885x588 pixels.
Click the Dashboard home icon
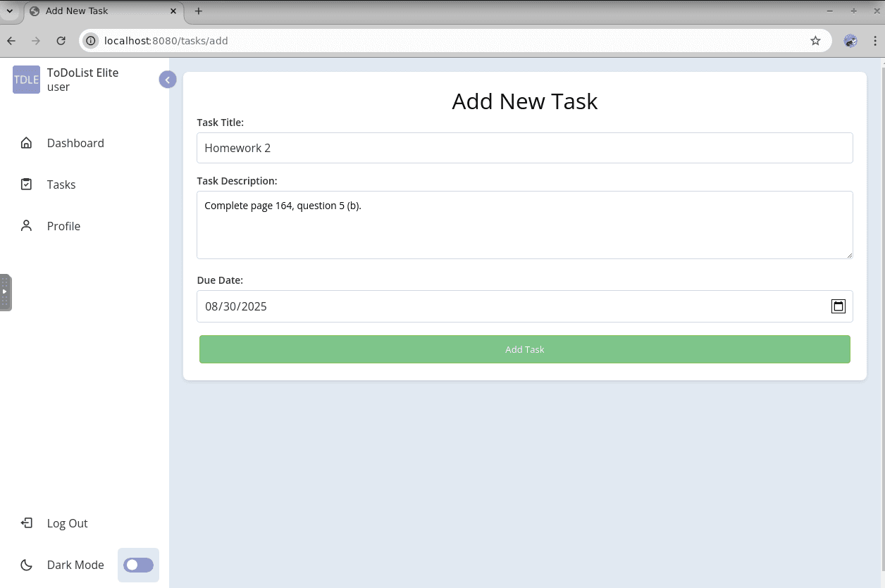(x=26, y=143)
